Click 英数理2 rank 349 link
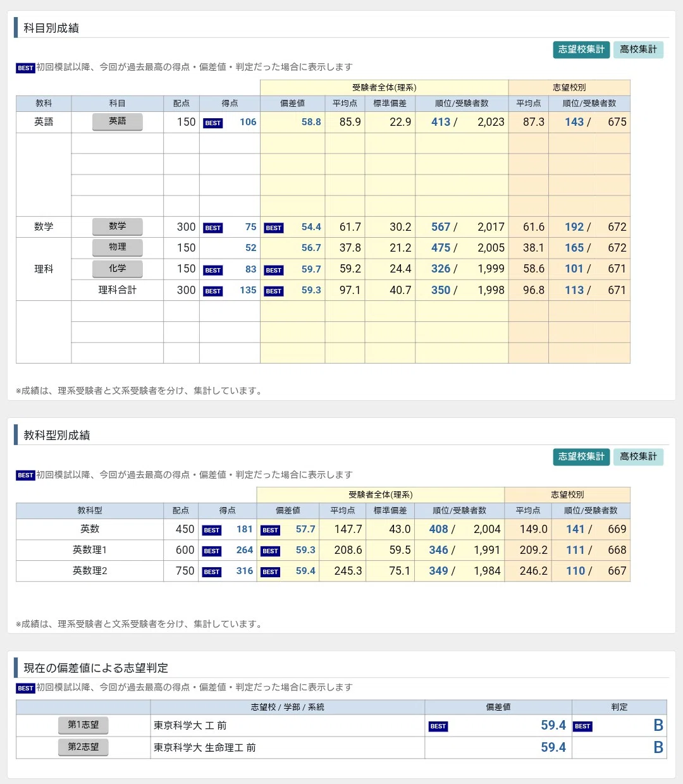Image resolution: width=683 pixels, height=784 pixels. 438,571
